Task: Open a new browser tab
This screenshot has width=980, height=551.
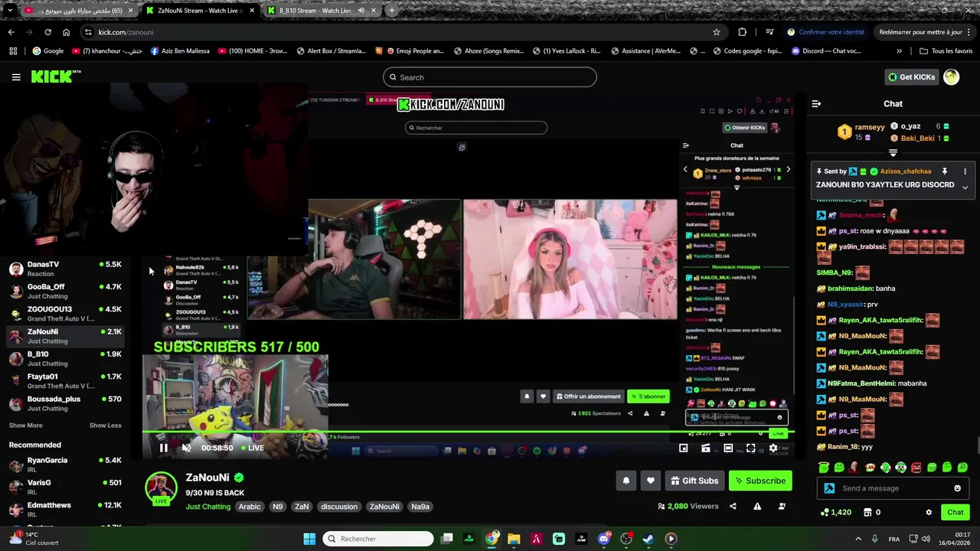Action: 392,11
